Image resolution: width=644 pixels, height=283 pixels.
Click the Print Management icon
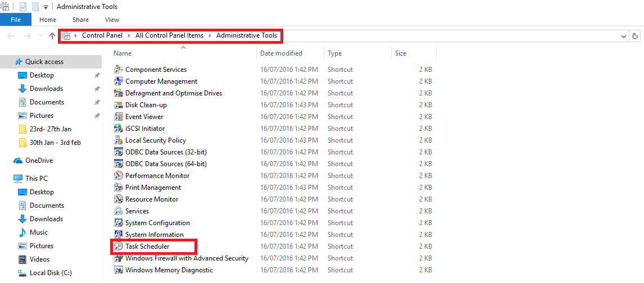(118, 188)
